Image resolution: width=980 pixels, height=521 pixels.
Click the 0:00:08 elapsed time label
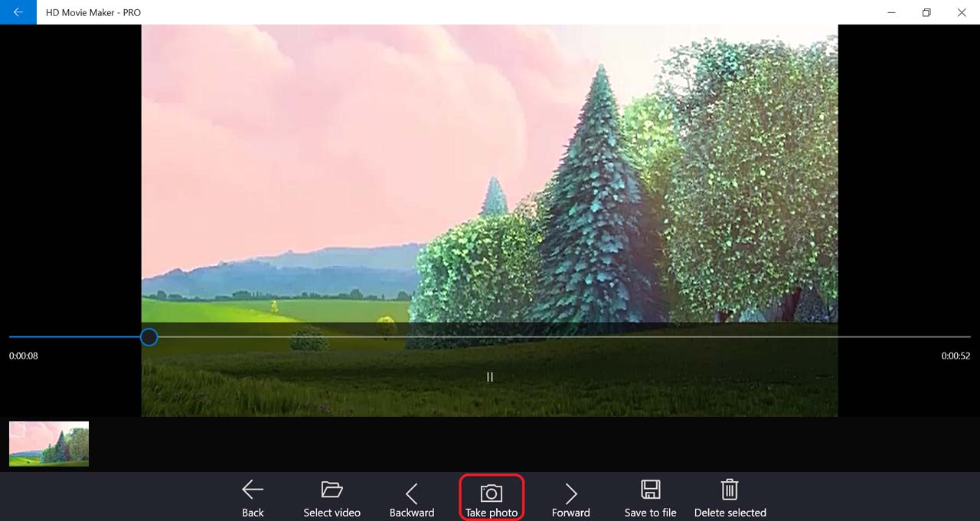(24, 356)
